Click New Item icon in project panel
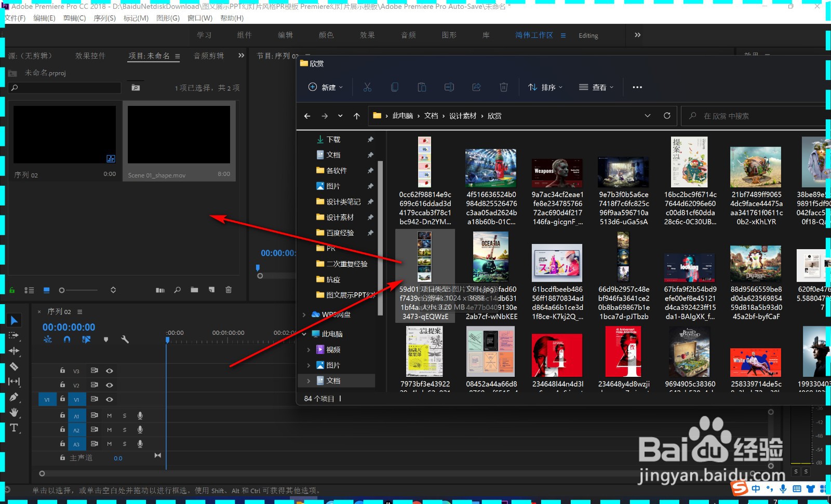 (211, 290)
